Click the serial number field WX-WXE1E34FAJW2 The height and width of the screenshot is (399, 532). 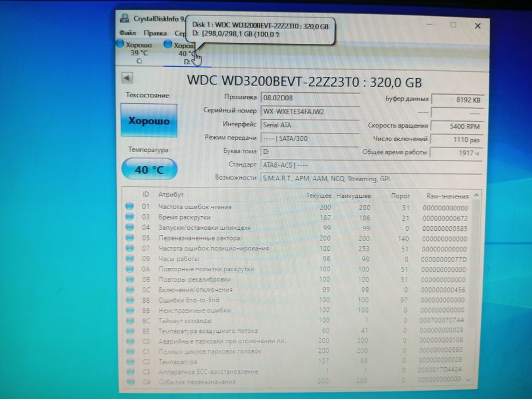click(310, 112)
